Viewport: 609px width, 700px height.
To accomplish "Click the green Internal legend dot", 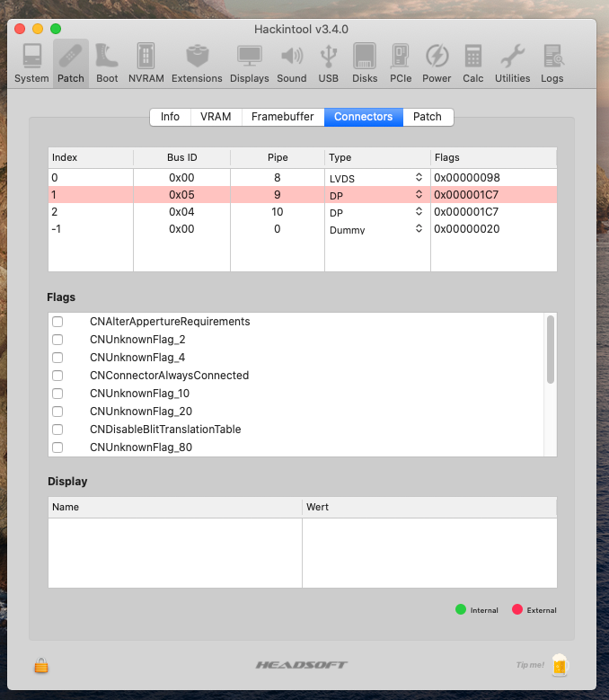I will [461, 609].
